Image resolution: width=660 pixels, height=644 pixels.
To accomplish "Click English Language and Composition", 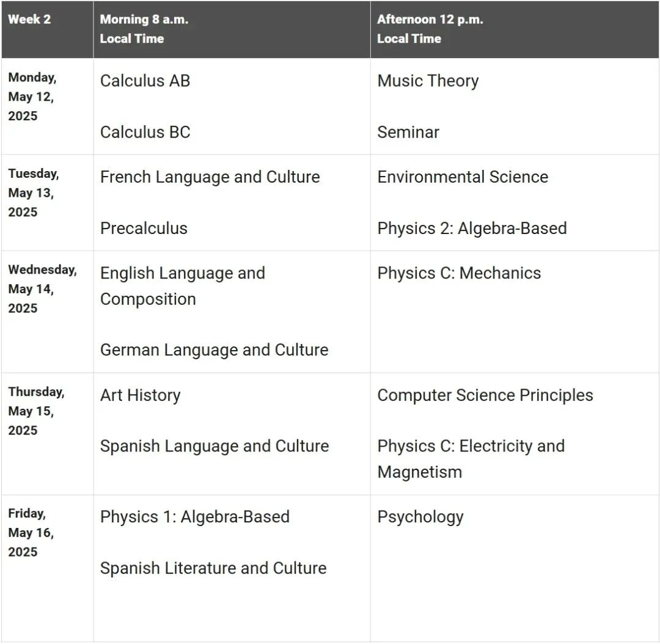I will point(182,286).
